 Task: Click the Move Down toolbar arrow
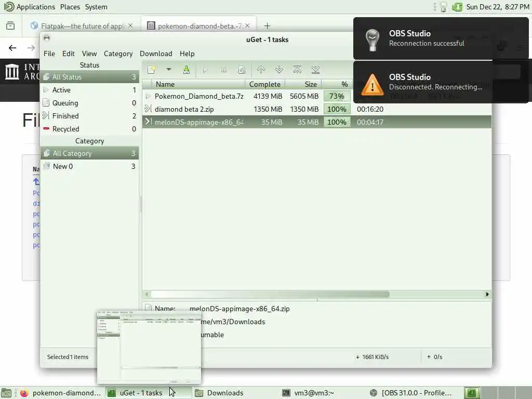279,70
